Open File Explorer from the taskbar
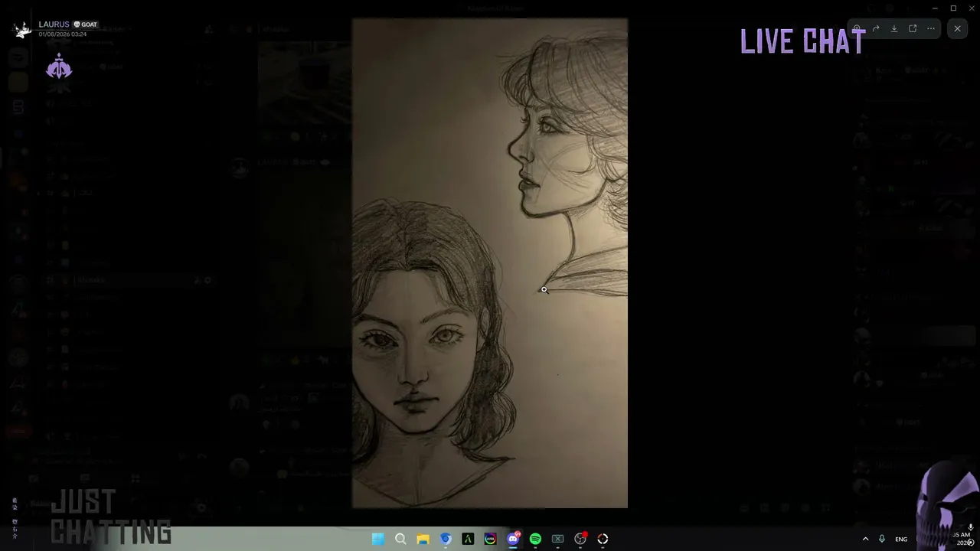980x551 pixels. click(423, 539)
